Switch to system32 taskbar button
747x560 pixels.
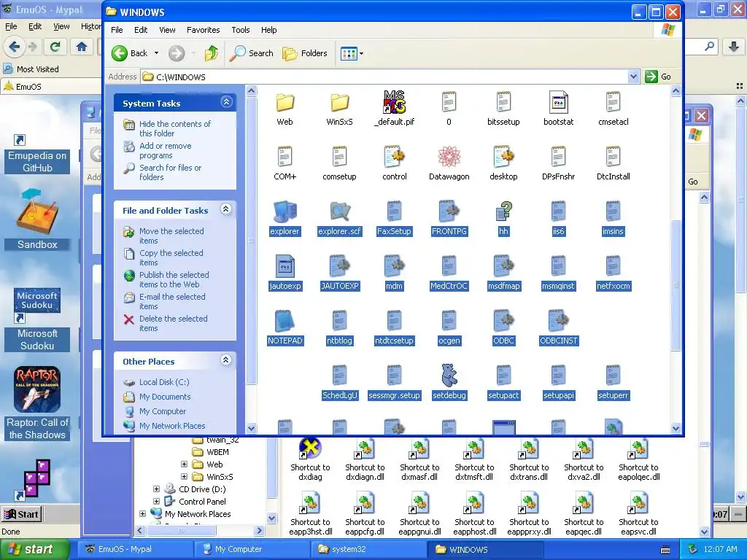point(369,549)
